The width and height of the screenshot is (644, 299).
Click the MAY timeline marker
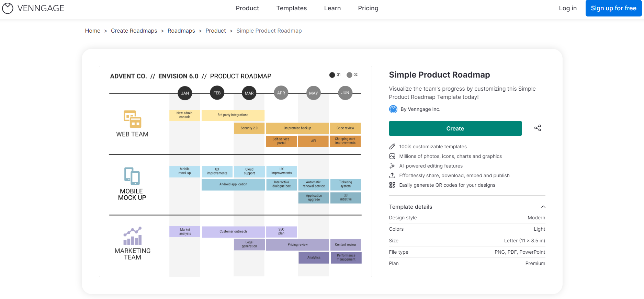click(x=313, y=93)
